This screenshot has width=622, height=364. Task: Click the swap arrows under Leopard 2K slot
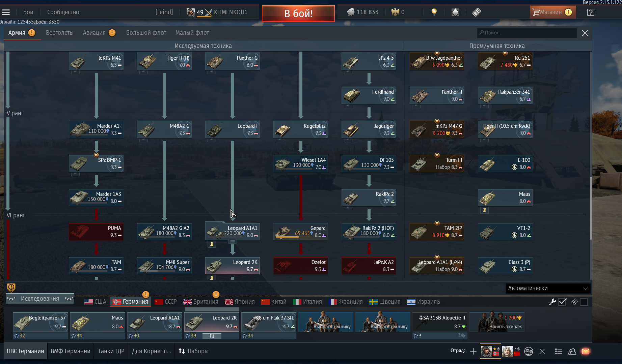212,336
